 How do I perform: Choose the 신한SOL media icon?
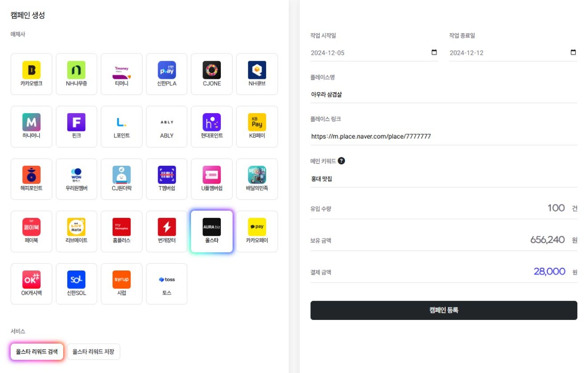[x=76, y=284]
